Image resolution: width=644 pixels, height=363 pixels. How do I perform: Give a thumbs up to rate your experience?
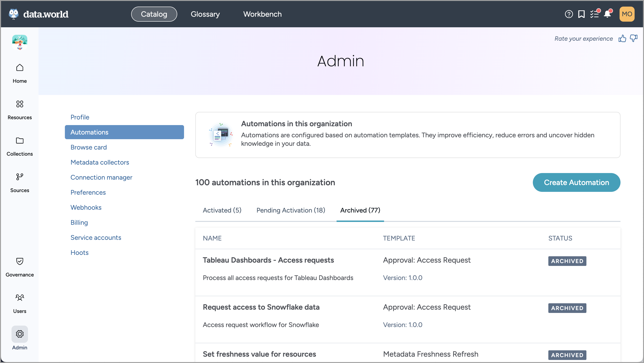point(622,39)
